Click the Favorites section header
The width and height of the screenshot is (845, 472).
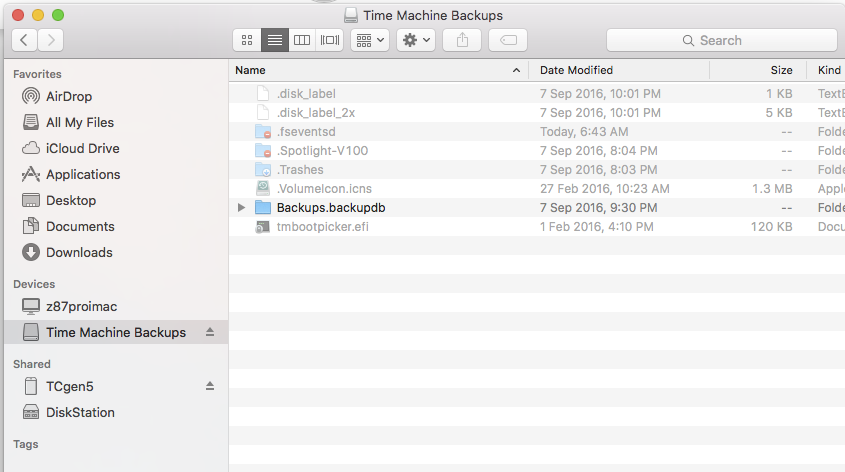[37, 74]
